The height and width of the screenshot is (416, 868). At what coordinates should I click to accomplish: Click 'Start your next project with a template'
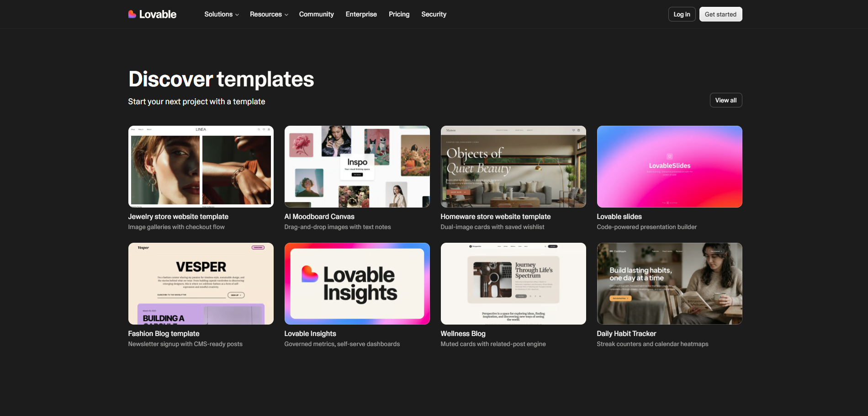click(x=196, y=101)
